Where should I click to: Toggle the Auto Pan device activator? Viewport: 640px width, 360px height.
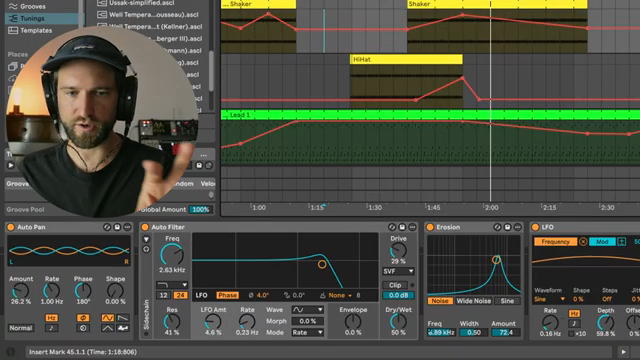[11, 227]
